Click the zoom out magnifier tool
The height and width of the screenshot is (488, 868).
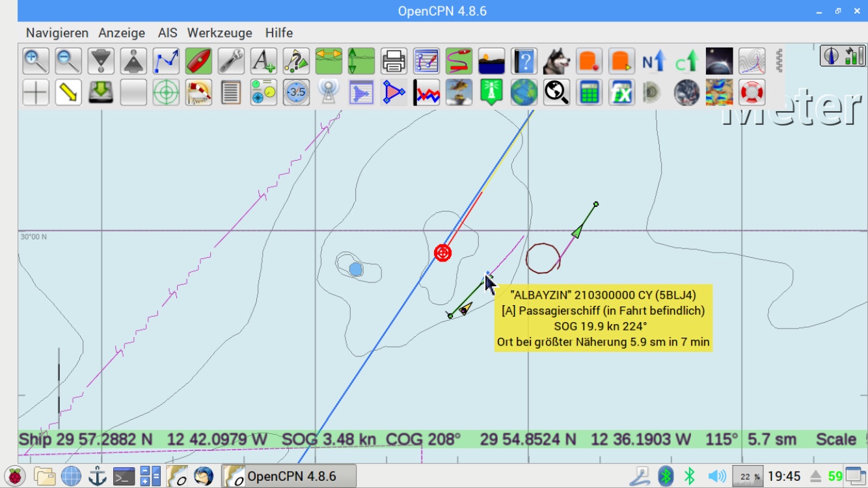pyautogui.click(x=68, y=61)
